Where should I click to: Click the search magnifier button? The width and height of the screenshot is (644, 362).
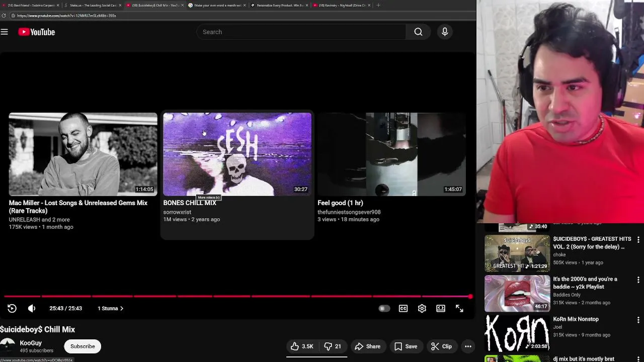(418, 32)
